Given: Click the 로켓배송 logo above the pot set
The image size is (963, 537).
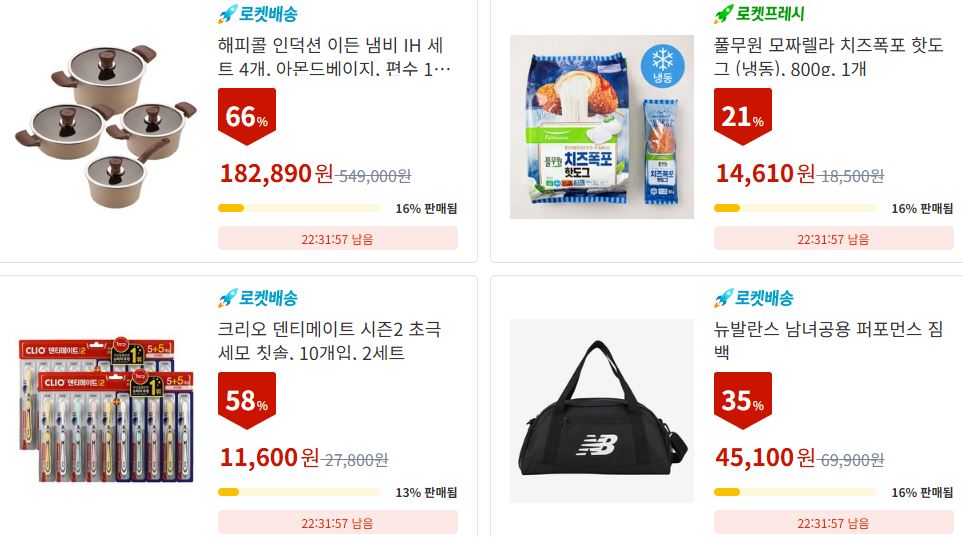Looking at the screenshot, I should coord(258,14).
